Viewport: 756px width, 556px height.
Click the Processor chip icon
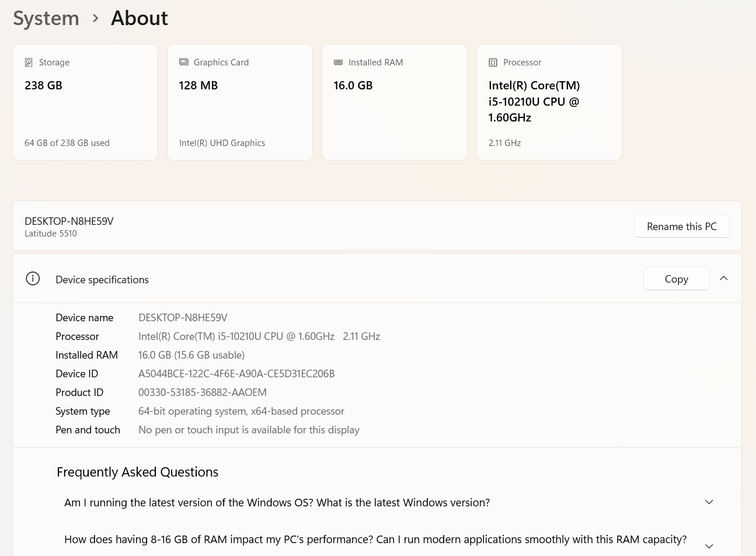point(493,62)
